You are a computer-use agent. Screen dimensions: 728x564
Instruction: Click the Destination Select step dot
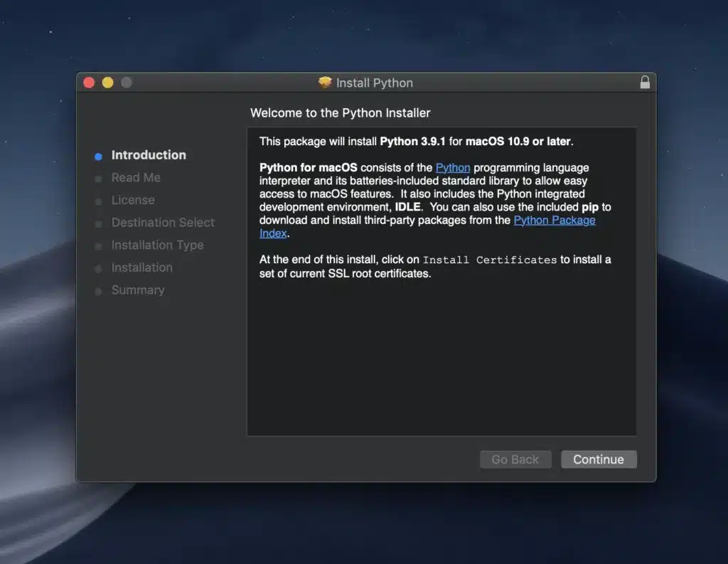[x=97, y=223]
